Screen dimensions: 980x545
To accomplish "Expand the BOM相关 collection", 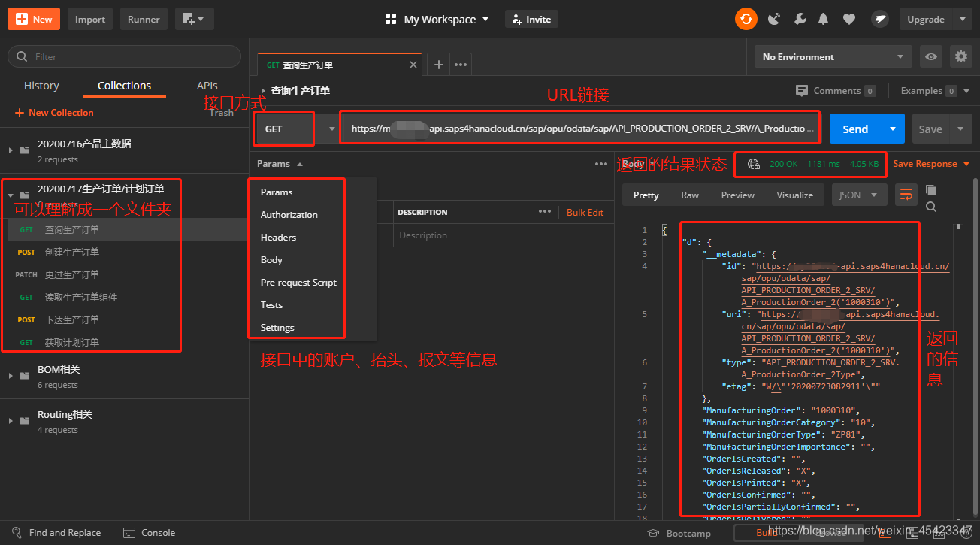I will [x=11, y=376].
